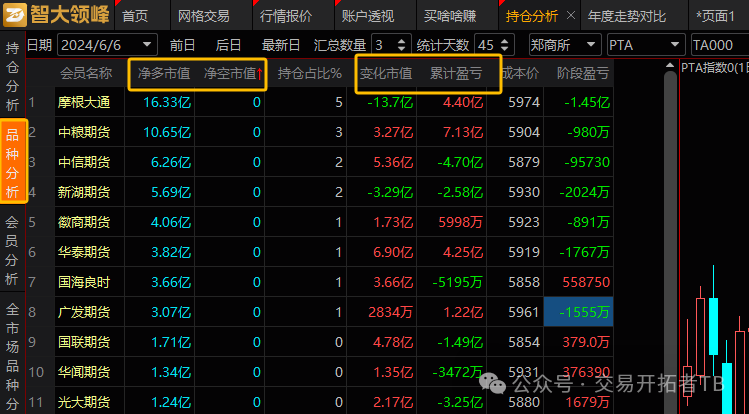
Task: Select the 摩根大通 row
Action: pos(320,102)
